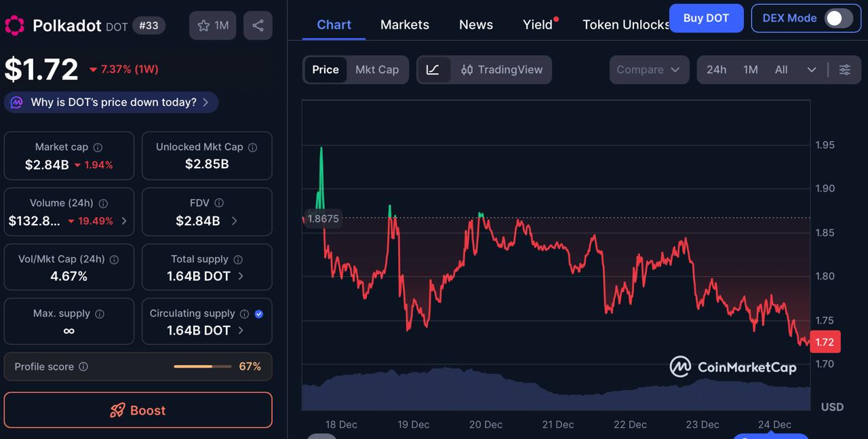Switch chart to Mkt Cap view
The image size is (868, 439).
377,69
